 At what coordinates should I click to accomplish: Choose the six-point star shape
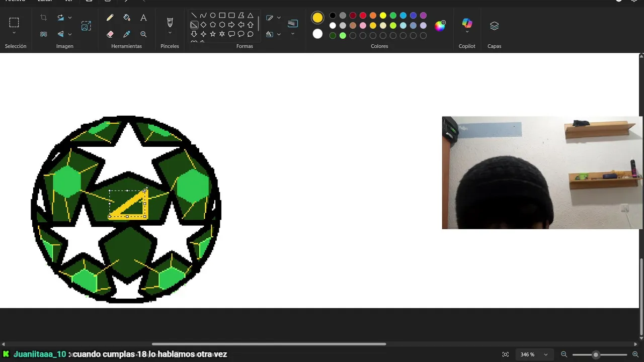(222, 34)
